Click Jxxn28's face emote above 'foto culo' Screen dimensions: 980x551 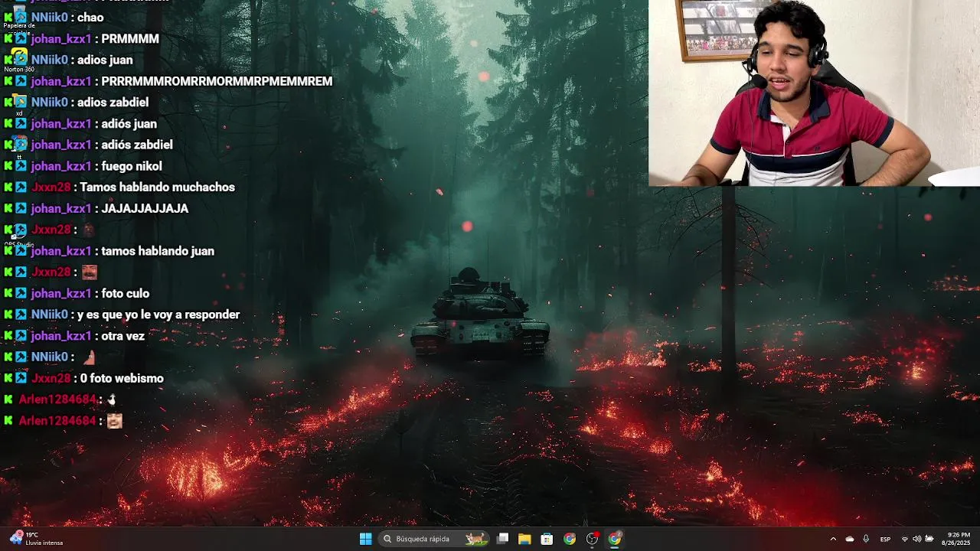click(x=90, y=272)
